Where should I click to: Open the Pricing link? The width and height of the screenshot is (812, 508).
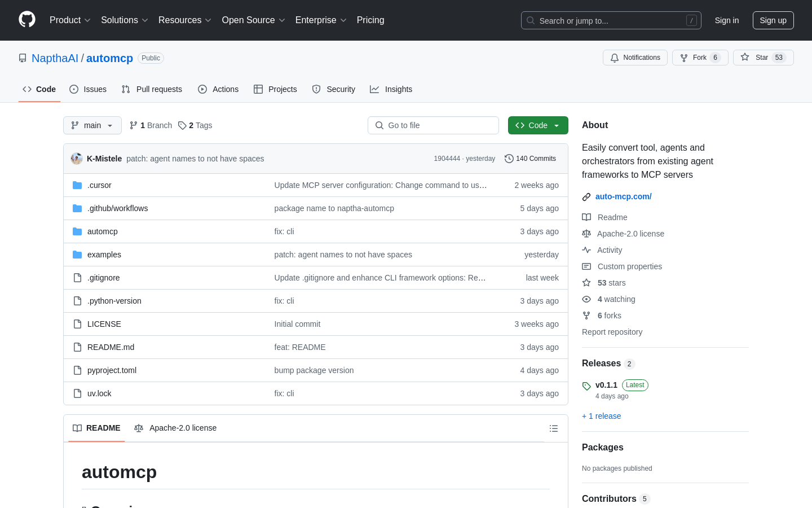370,20
